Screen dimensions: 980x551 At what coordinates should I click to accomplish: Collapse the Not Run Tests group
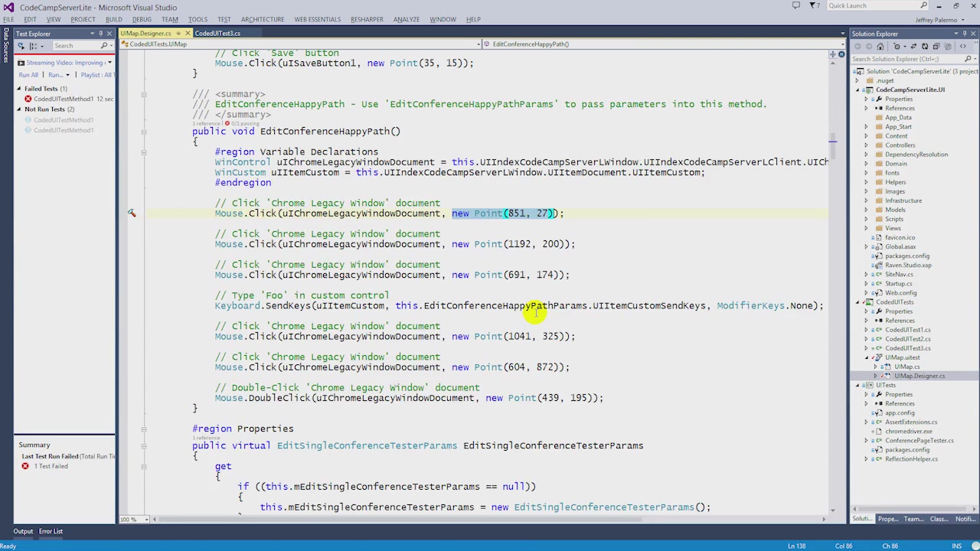[19, 109]
